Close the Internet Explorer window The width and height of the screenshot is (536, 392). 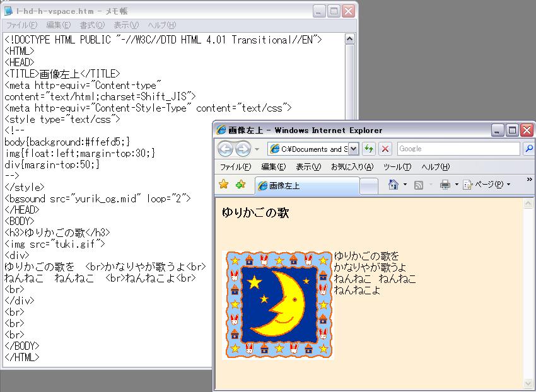pyautogui.click(x=527, y=130)
